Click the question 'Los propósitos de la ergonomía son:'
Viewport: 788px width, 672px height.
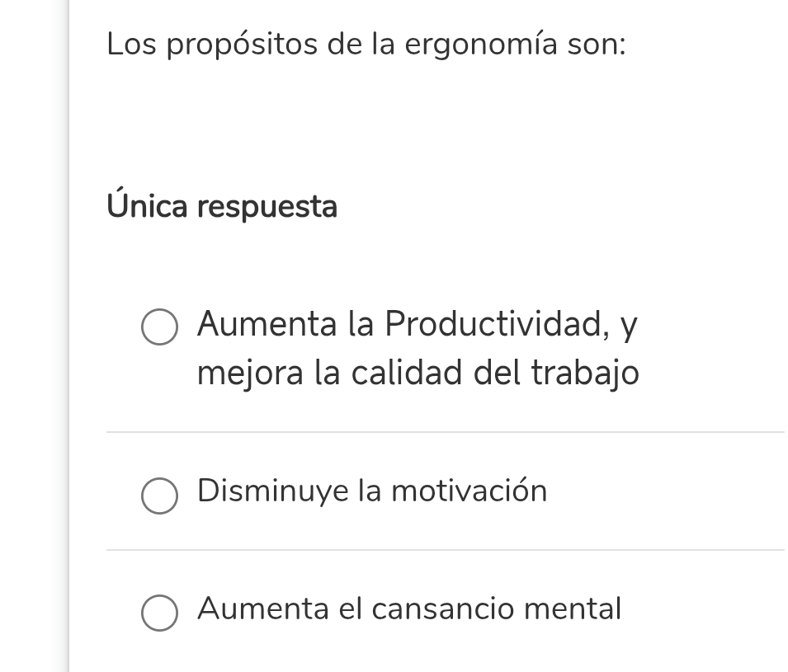366,45
